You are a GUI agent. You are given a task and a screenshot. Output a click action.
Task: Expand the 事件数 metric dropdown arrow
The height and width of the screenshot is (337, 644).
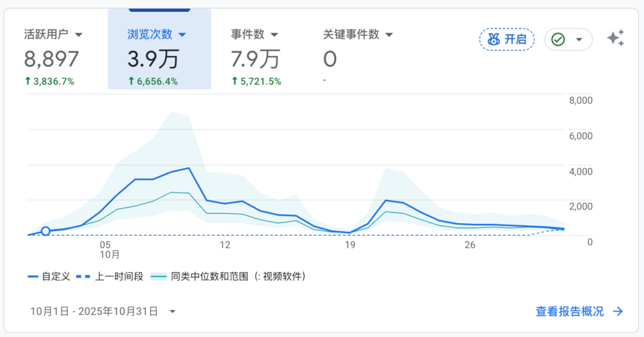point(274,35)
